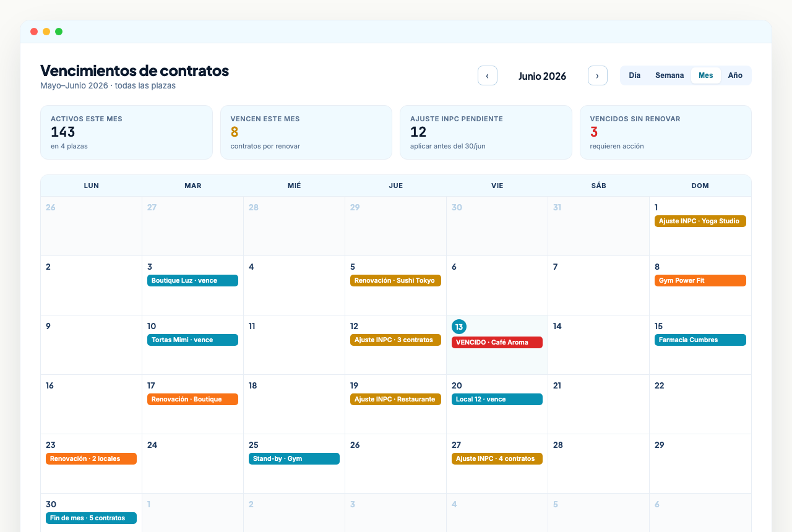
Task: Go to previous month with left chevron
Action: click(x=488, y=75)
